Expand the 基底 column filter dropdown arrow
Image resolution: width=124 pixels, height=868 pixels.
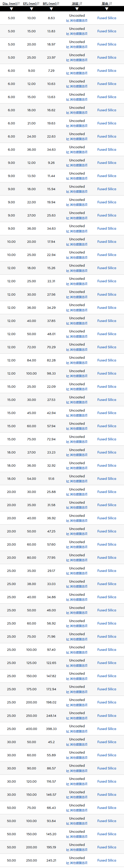point(106,9)
